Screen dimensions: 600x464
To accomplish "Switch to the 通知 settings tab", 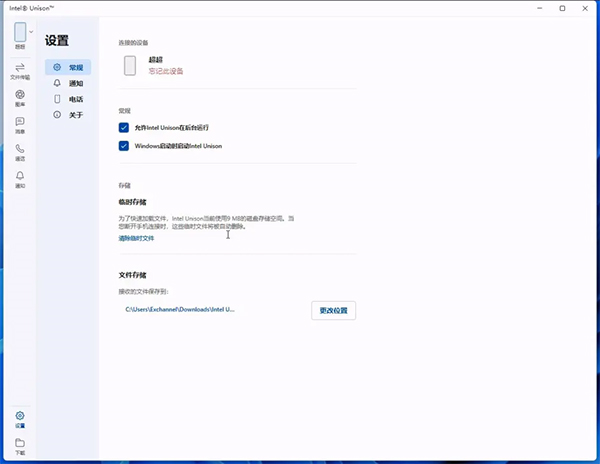I will (68, 83).
